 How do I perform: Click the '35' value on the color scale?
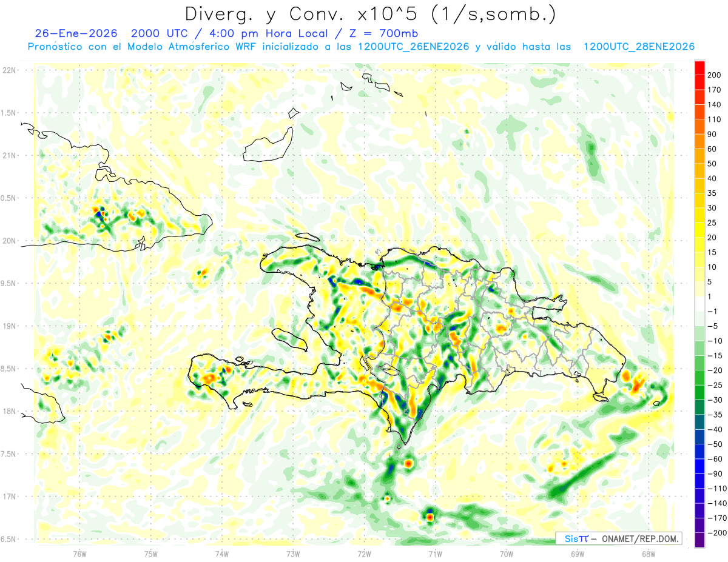point(712,193)
